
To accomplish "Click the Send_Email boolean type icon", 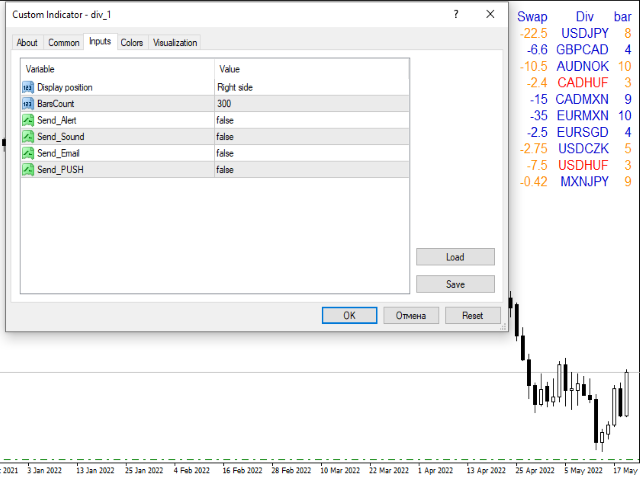I will click(x=28, y=153).
